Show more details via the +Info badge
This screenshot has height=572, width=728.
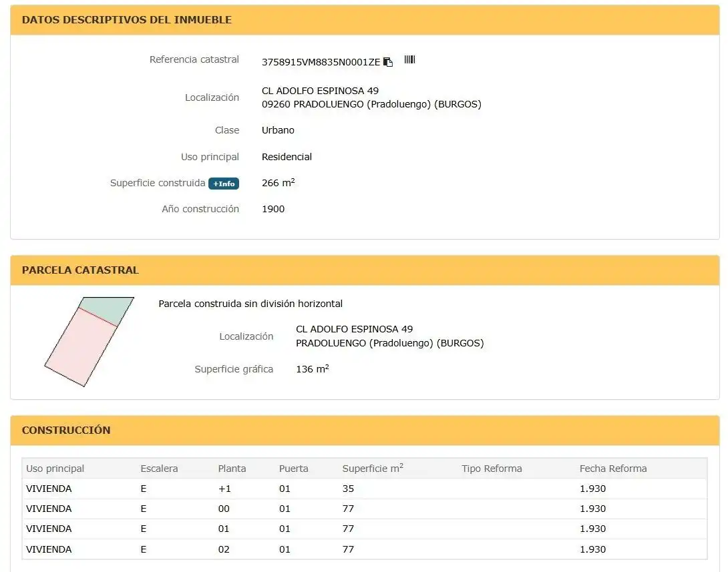(x=224, y=184)
